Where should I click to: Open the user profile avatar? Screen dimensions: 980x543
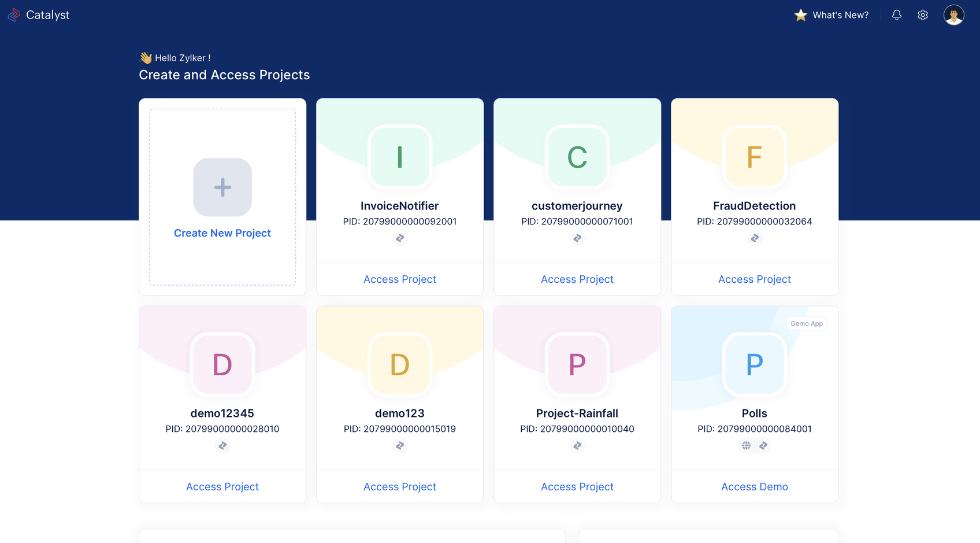coord(953,15)
